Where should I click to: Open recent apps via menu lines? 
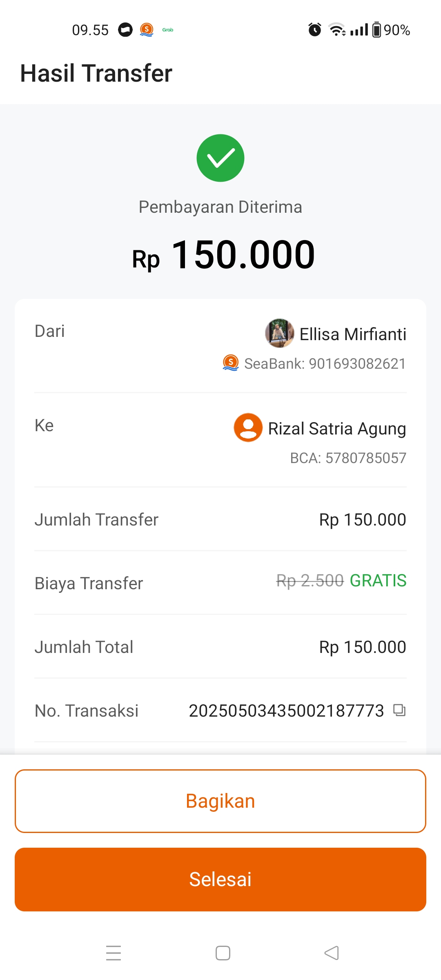point(114,953)
